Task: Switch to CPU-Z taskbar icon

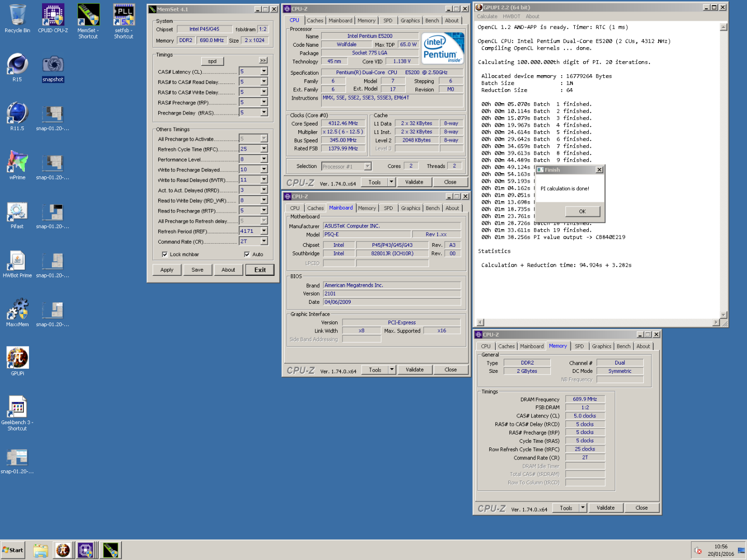Action: coord(85,550)
